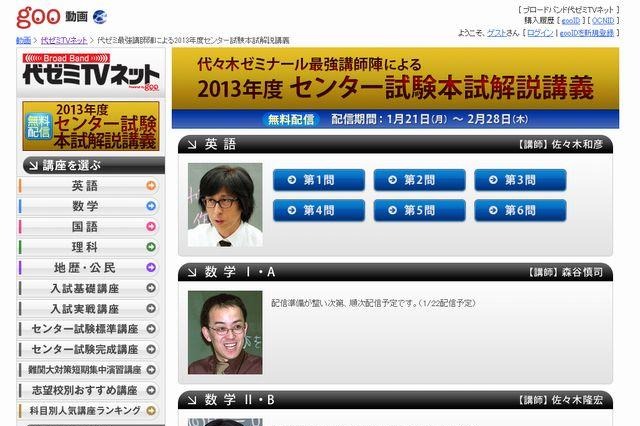Open 志望校別おすすめ講座 from the sidebar
This screenshot has width=640, height=426.
coord(88,390)
